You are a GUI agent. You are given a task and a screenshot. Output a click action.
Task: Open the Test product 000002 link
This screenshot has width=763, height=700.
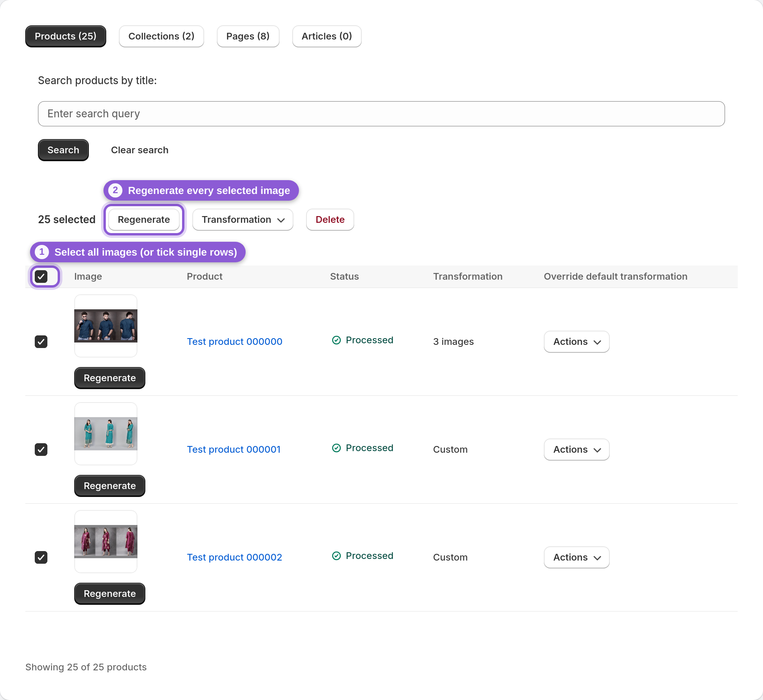(235, 557)
